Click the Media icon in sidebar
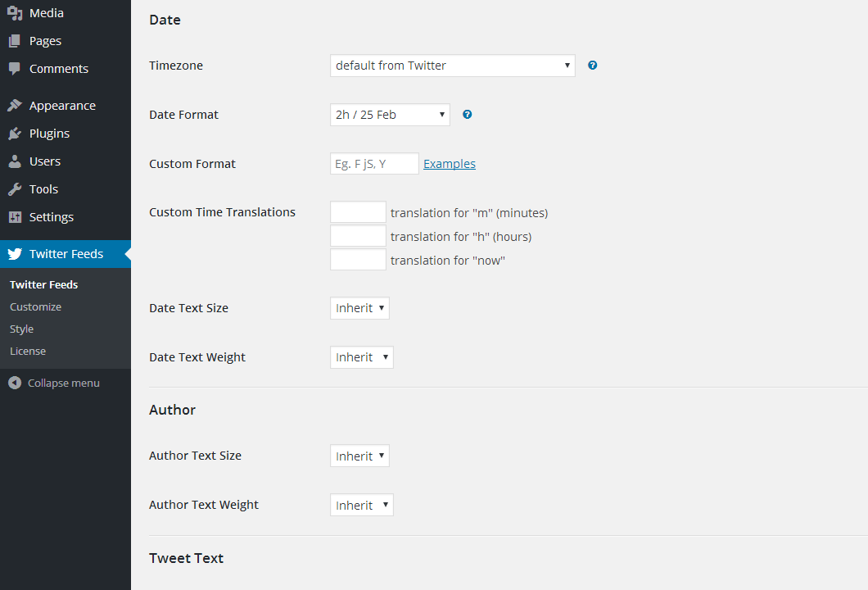The width and height of the screenshot is (868, 590). [15, 13]
